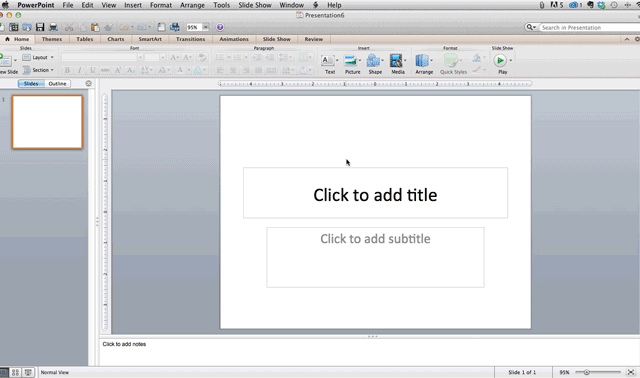Open the Tables ribbon tab

click(x=84, y=39)
